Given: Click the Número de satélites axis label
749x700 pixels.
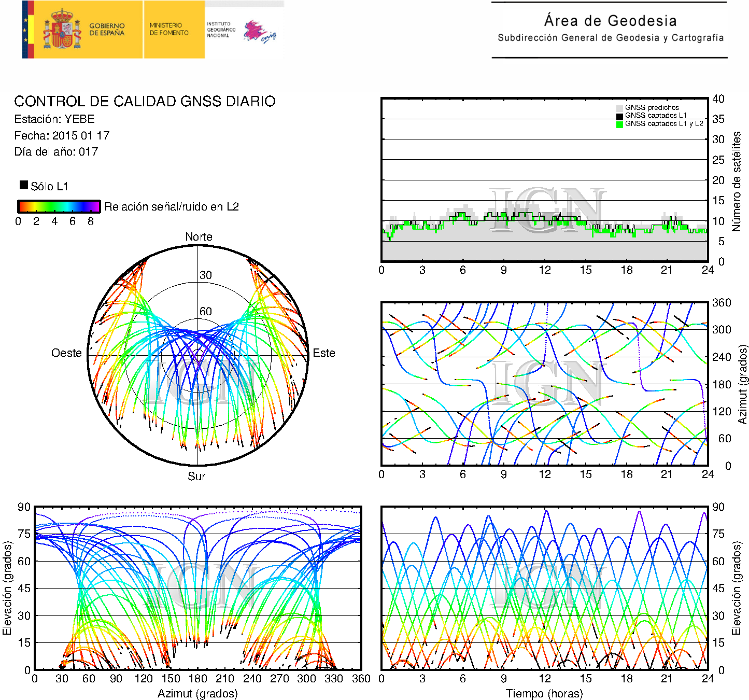Looking at the screenshot, I should pyautogui.click(x=736, y=181).
